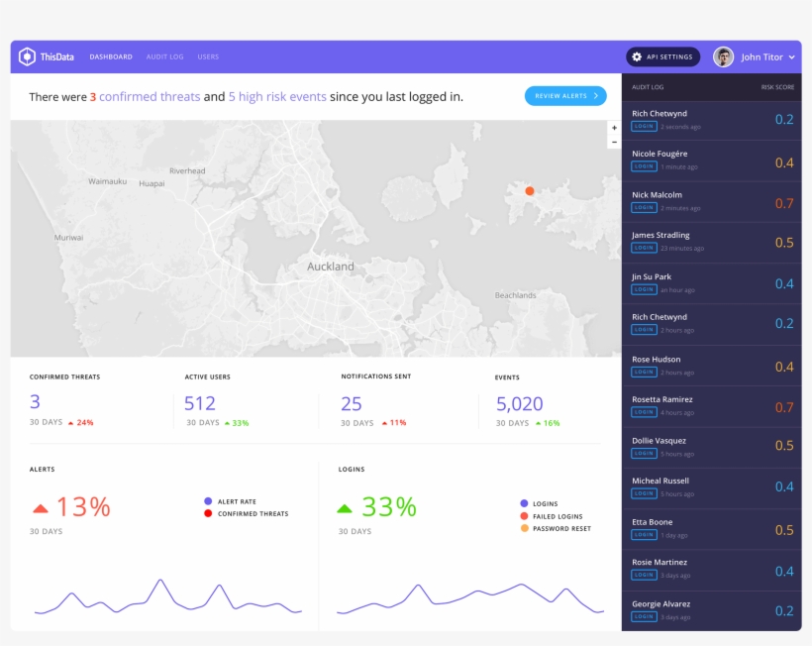Toggle the Failed Logins legend dot

click(x=524, y=516)
